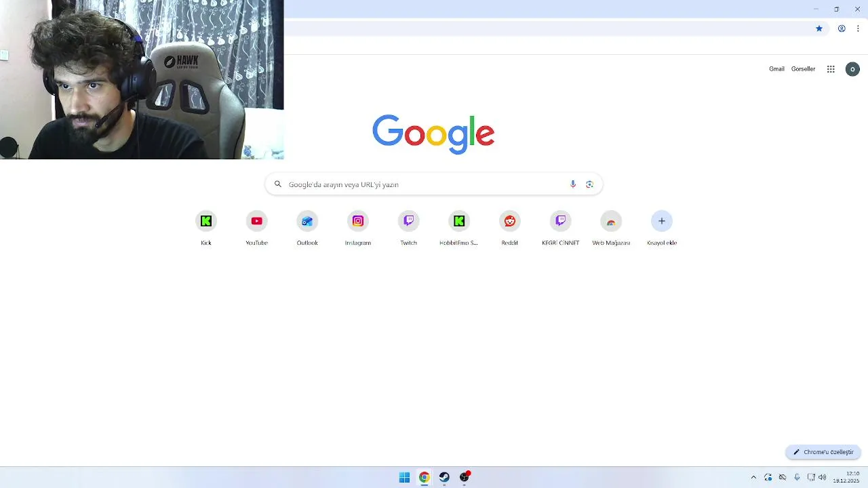This screenshot has width=868, height=488.
Task: Click the Google logo
Action: coord(433,134)
